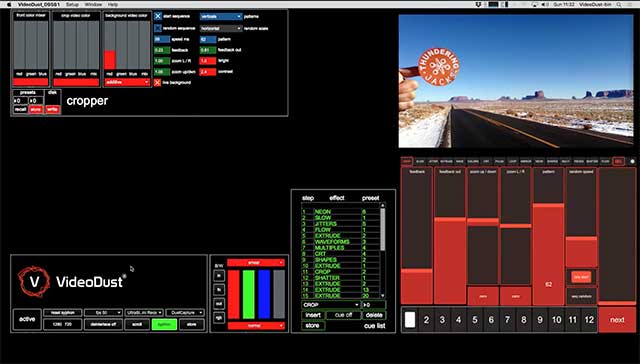Screen dimensions: 640x364
Task: Click the video preview thumbnail
Action: pos(516,81)
